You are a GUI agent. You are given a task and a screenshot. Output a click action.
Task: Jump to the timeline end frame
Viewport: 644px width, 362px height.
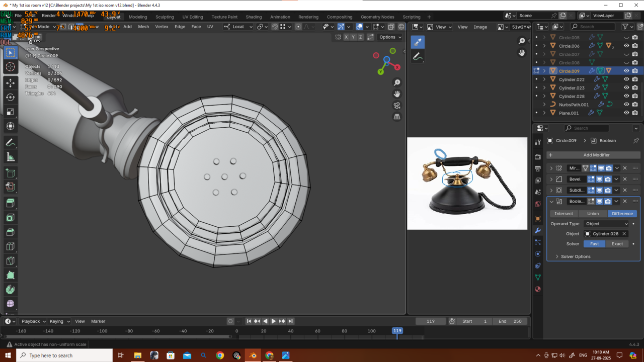[290, 321]
